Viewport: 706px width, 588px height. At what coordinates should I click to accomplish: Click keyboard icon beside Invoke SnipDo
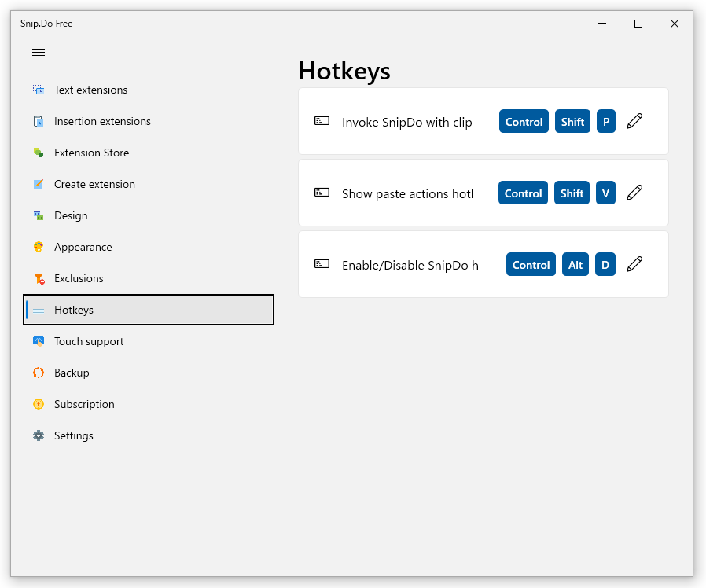[x=322, y=120]
